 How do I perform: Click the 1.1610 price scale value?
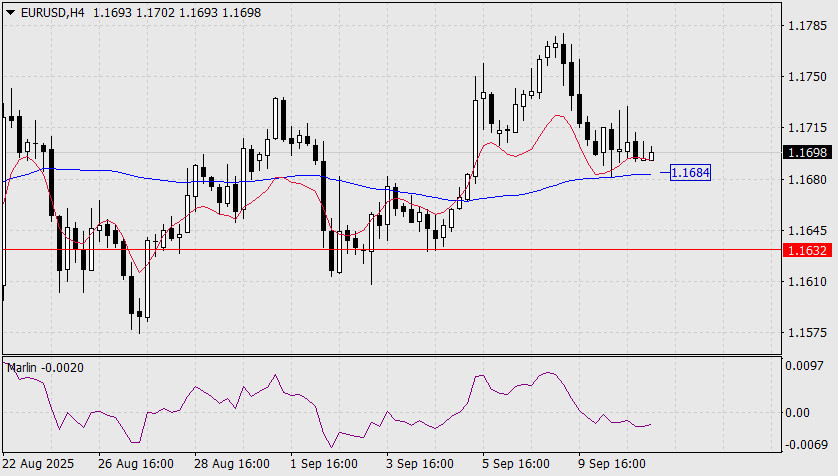pos(808,282)
